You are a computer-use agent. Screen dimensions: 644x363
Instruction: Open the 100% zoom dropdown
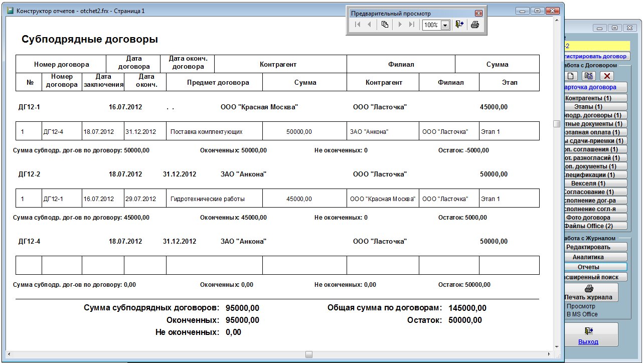[x=444, y=25]
